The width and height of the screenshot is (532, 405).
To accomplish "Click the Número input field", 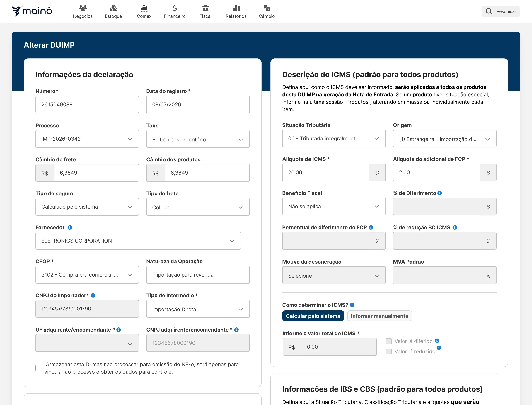I will (87, 105).
